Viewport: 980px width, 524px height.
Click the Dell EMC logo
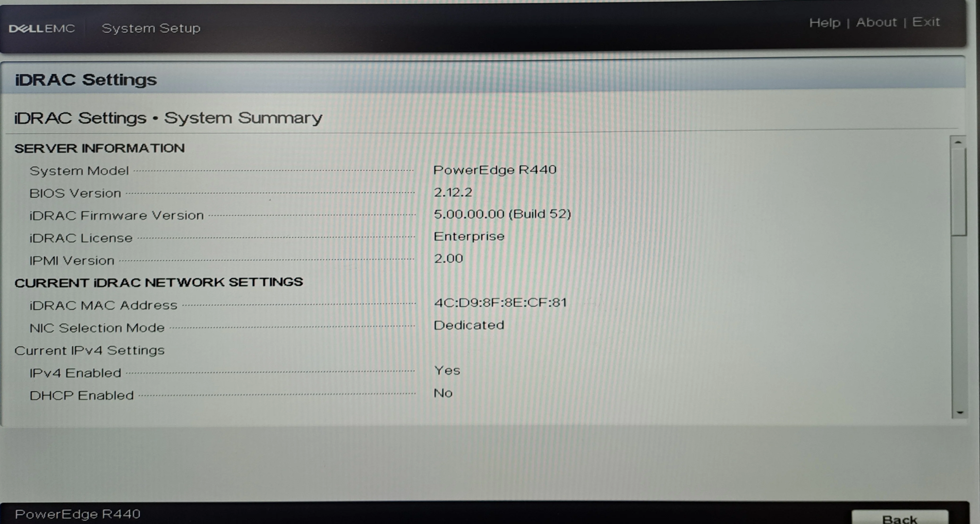42,29
